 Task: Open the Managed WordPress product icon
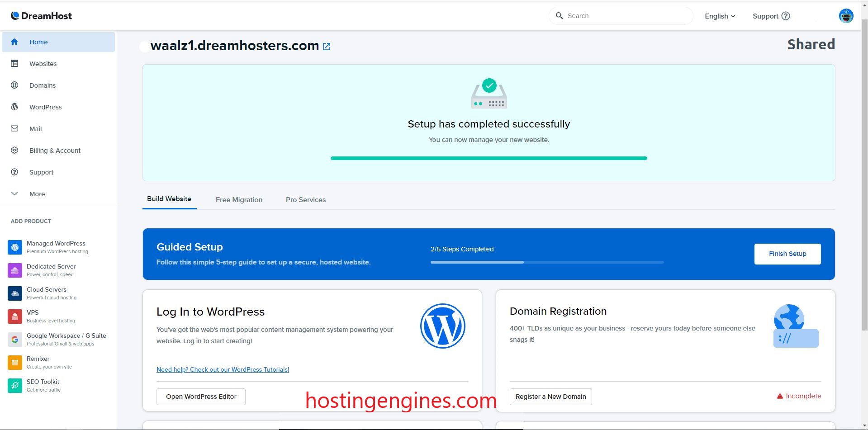[15, 247]
